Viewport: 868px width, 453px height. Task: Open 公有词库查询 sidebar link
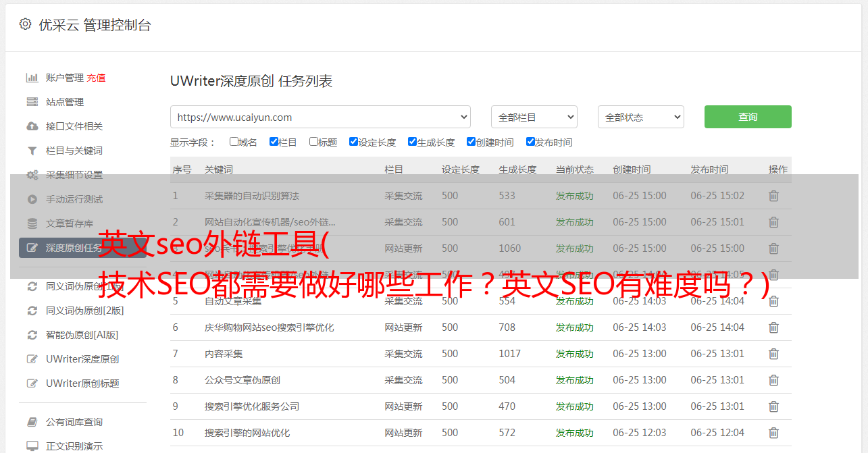tap(74, 422)
